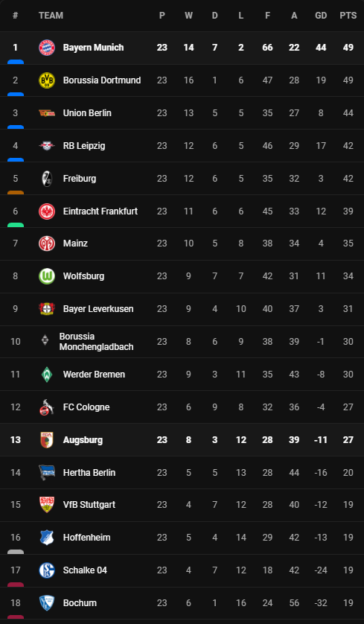
Task: Click the Bayern Munich club crest
Action: pyautogui.click(x=47, y=48)
